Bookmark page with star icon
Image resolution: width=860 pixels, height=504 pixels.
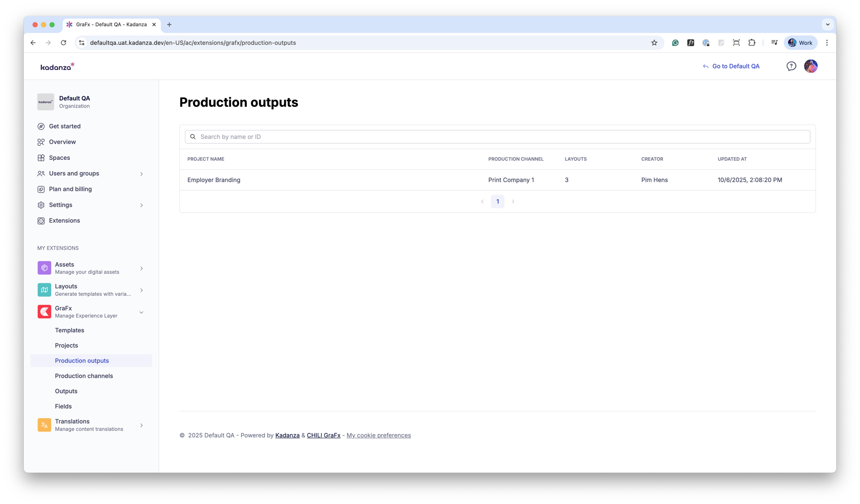(x=654, y=43)
